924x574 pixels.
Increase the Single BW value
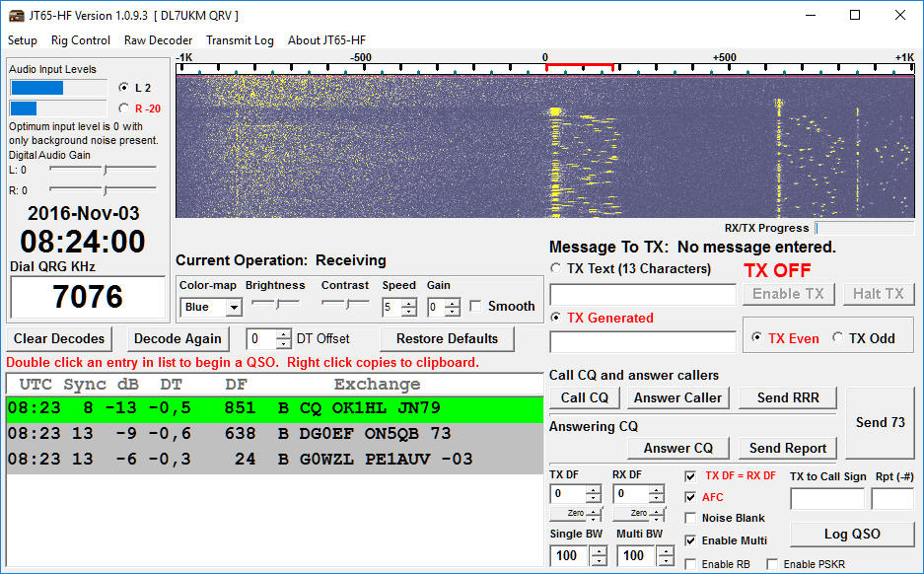(x=599, y=551)
